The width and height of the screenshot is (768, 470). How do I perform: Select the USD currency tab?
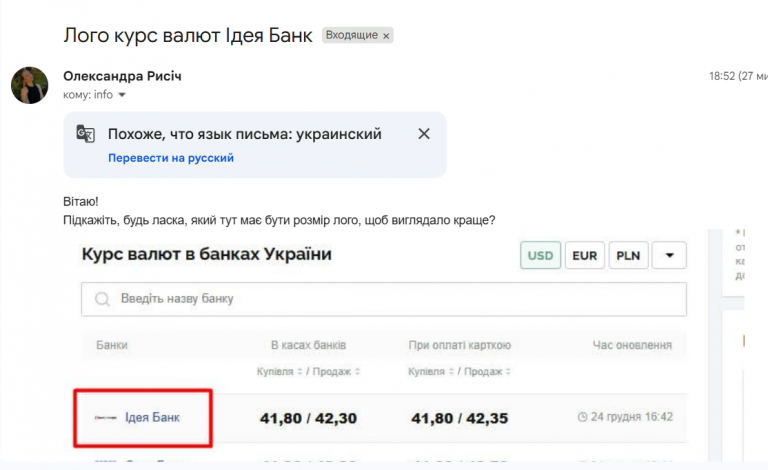pos(540,256)
